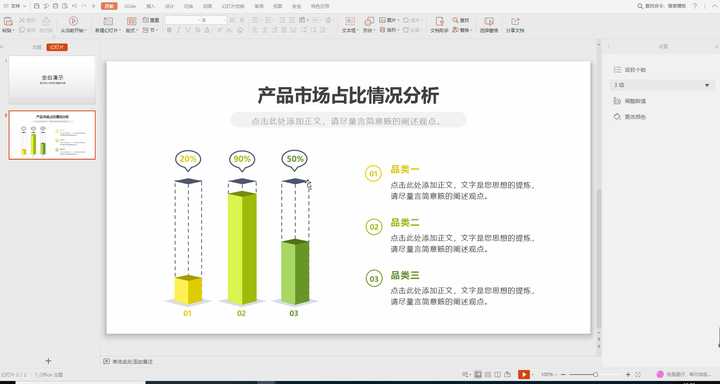This screenshot has width=720, height=384.
Task: Click the Share Document icon
Action: point(515,21)
